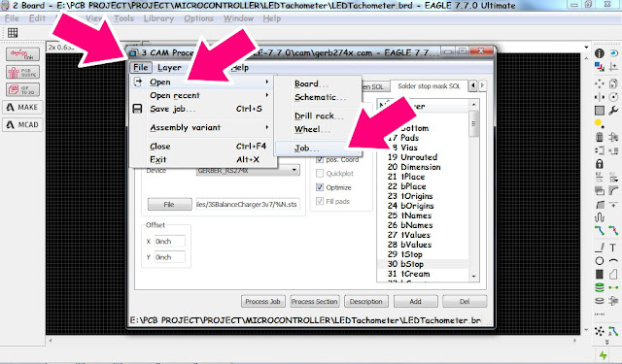Open the design link button
The width and height of the screenshot is (622, 364).
click(22, 54)
